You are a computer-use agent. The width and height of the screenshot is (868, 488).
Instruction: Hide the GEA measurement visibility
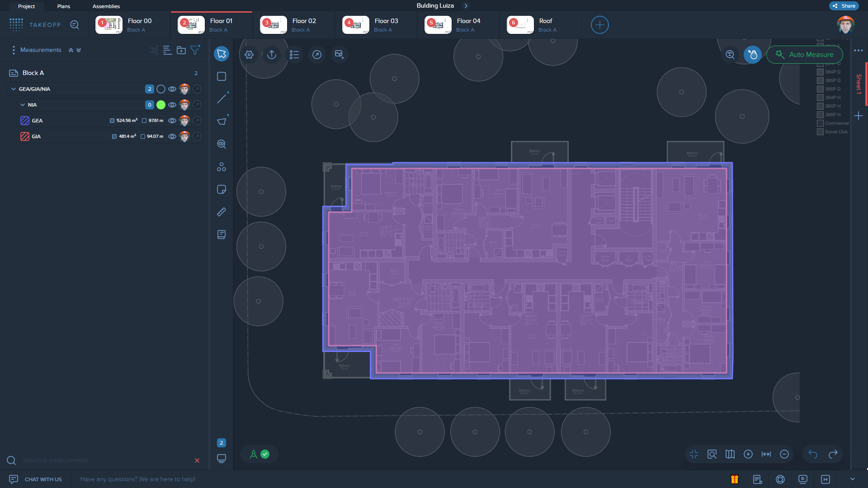172,121
